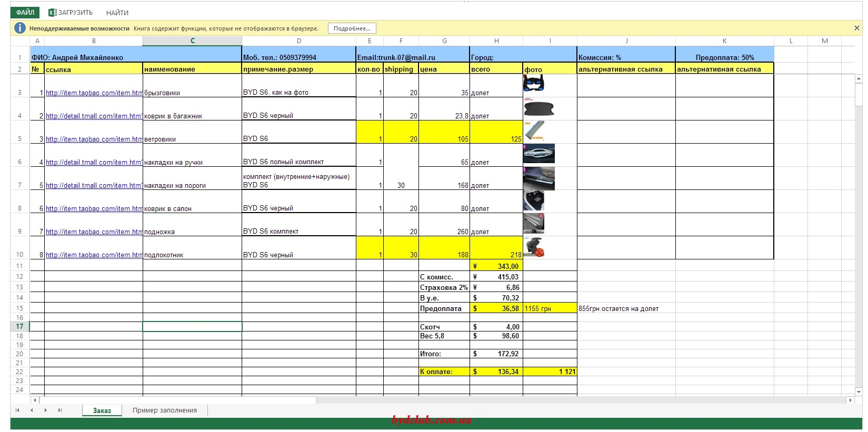Open the tmall link for коврик в багажник

click(x=93, y=116)
